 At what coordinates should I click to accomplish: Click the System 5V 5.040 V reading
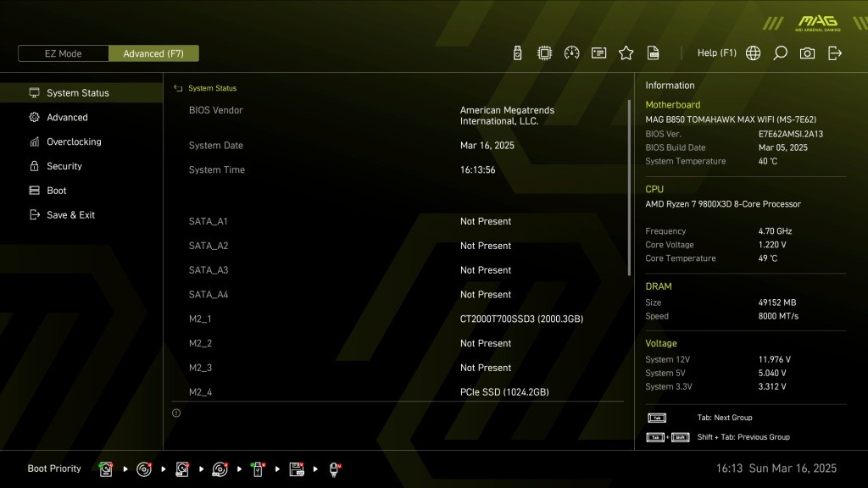click(772, 373)
